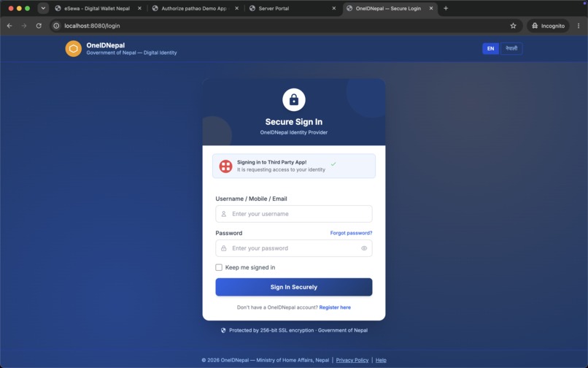Toggle password visibility with the eye icon
This screenshot has width=588, height=368.
[x=364, y=248]
